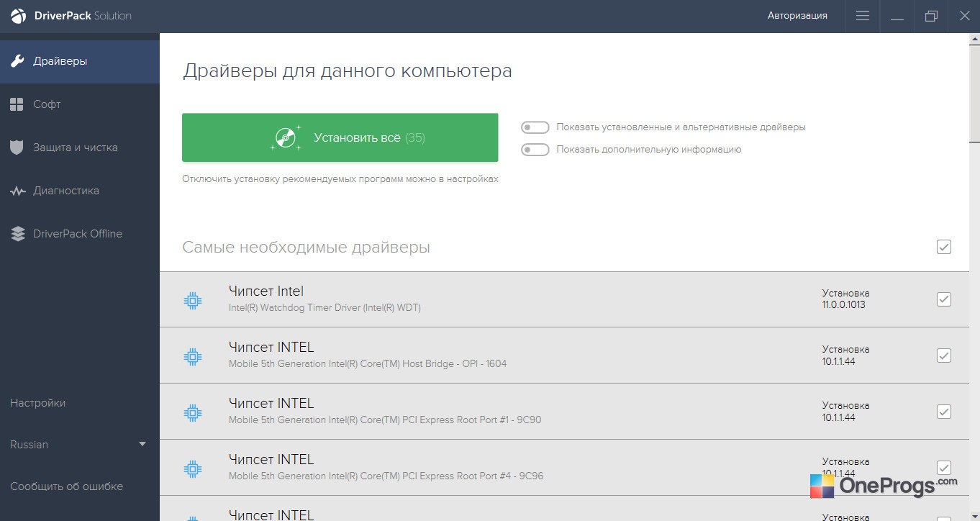Click the shield icon for Защита и чистка
The width and height of the screenshot is (980, 521).
pyautogui.click(x=17, y=148)
